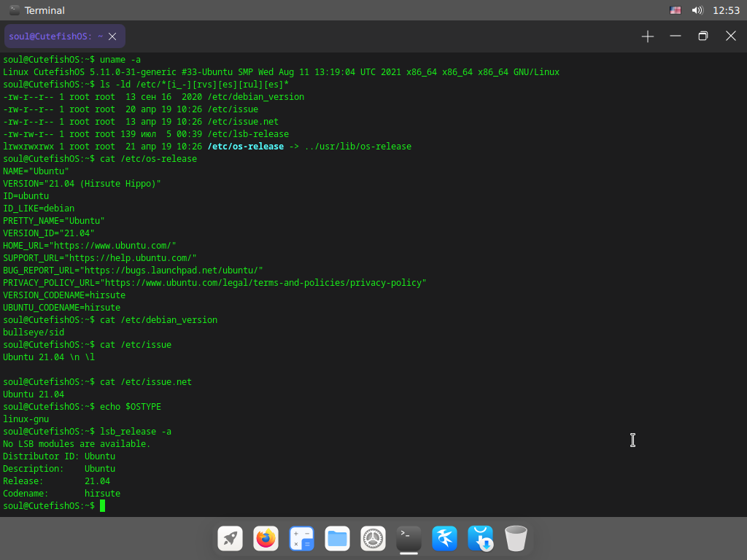Open system Settings gear icon in the dock
Screen dimensions: 747x560
pos(373,538)
